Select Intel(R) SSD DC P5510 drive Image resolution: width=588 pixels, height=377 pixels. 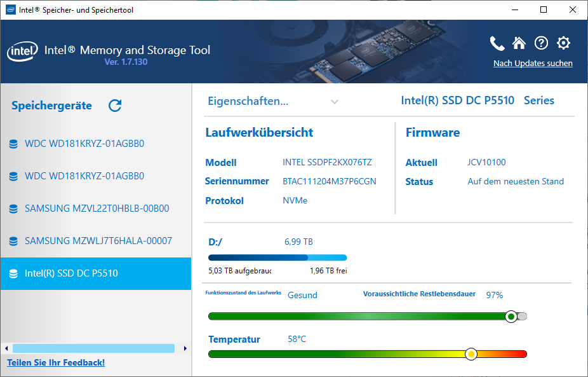coord(96,273)
